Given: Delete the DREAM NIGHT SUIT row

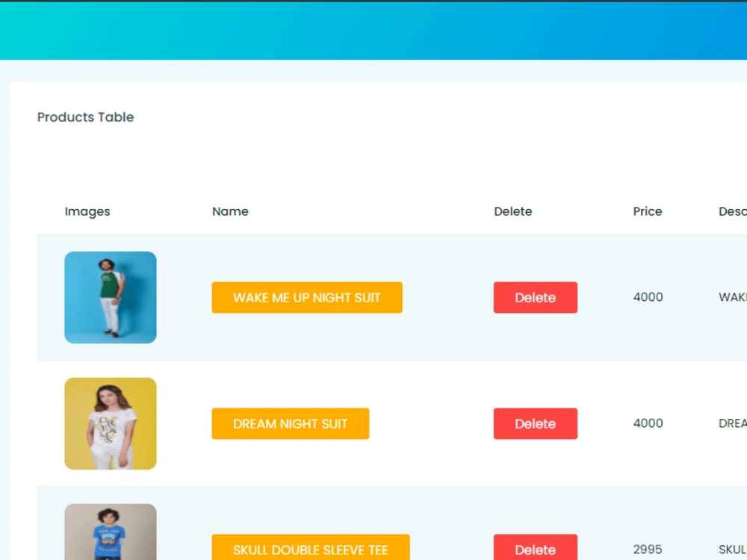Looking at the screenshot, I should pyautogui.click(x=535, y=424).
